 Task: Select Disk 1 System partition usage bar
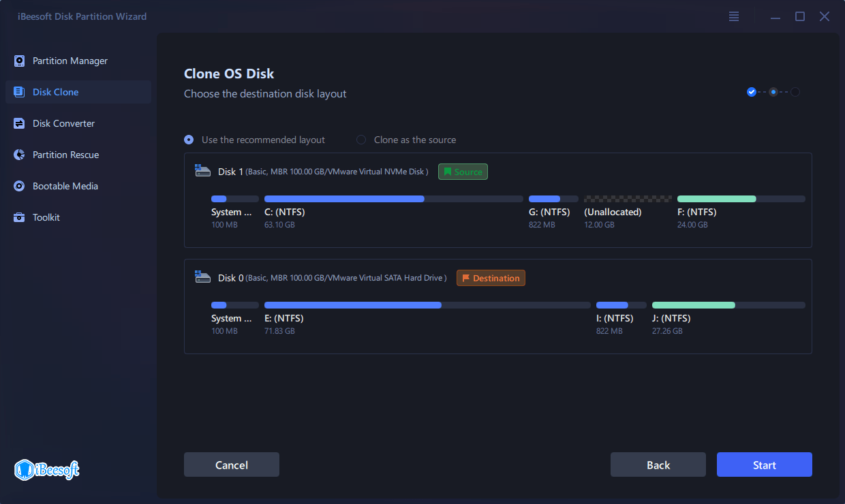point(235,199)
